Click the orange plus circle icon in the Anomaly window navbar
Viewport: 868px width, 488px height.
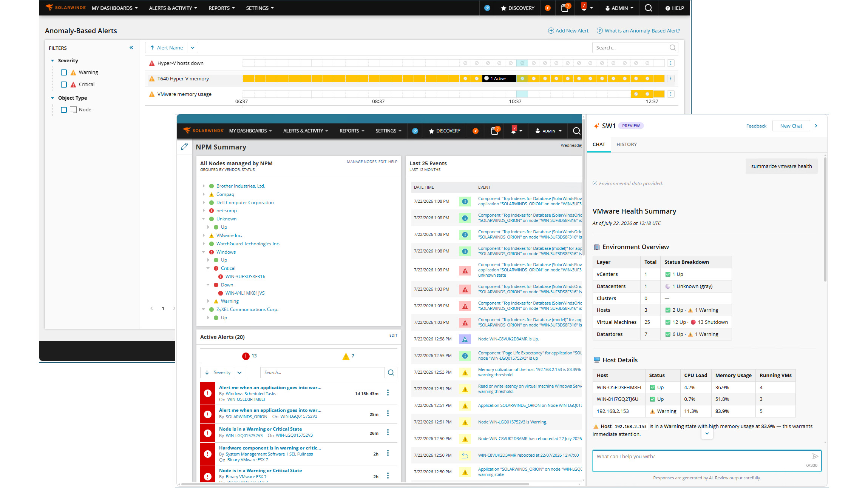[547, 8]
